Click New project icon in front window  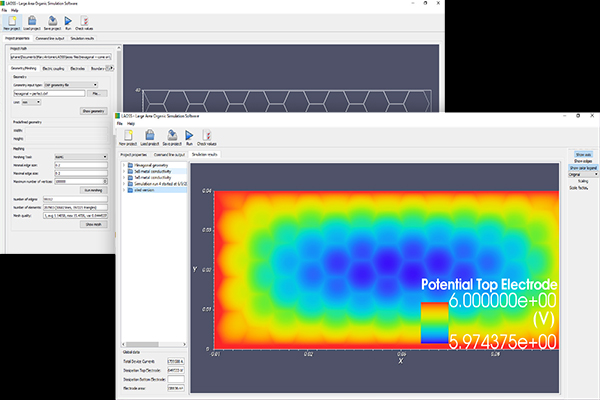pyautogui.click(x=128, y=135)
